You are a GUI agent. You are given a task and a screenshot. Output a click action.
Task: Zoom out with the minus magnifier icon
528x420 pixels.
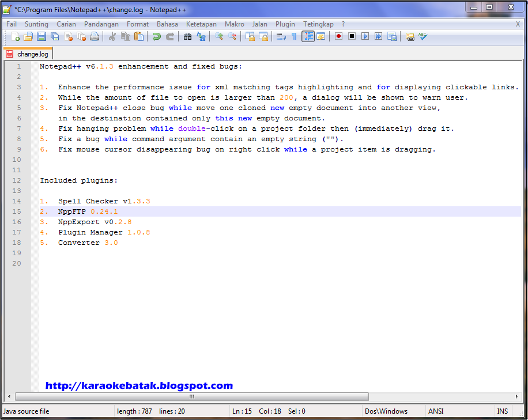tap(232, 36)
